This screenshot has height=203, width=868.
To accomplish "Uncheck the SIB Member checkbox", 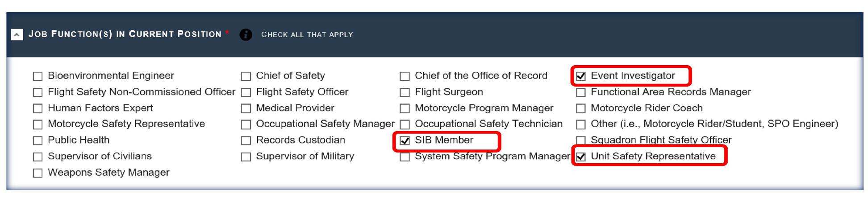I will [405, 141].
